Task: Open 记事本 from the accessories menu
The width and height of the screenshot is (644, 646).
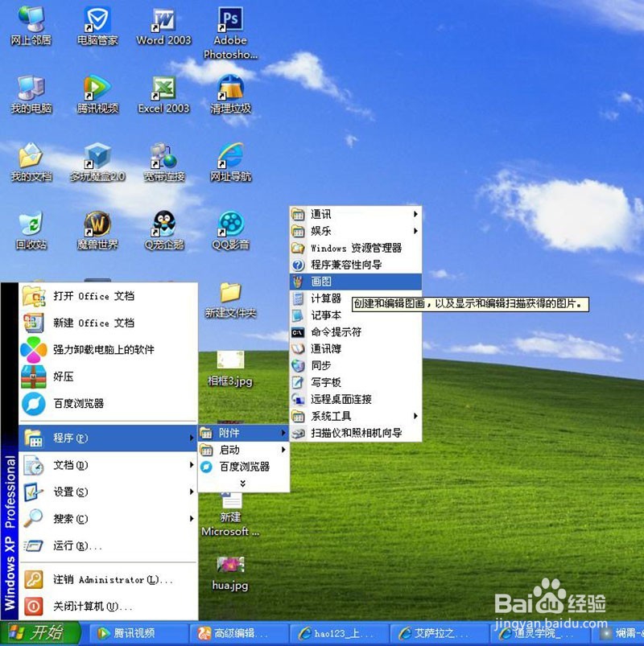Action: tap(356, 315)
